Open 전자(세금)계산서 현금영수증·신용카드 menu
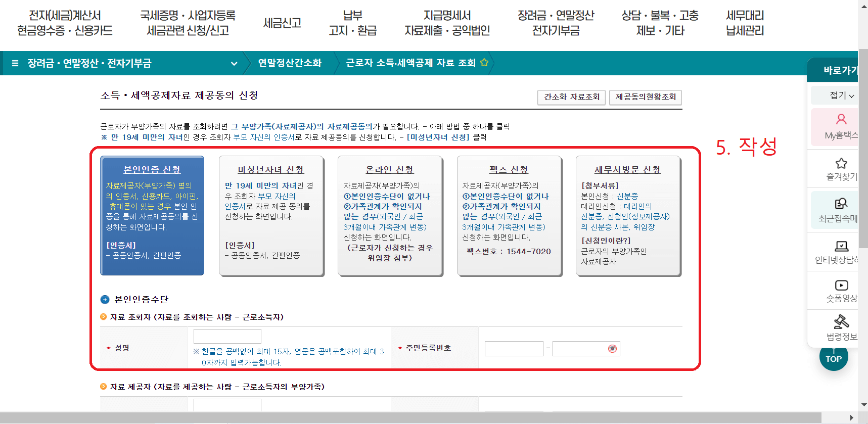 tap(65, 23)
